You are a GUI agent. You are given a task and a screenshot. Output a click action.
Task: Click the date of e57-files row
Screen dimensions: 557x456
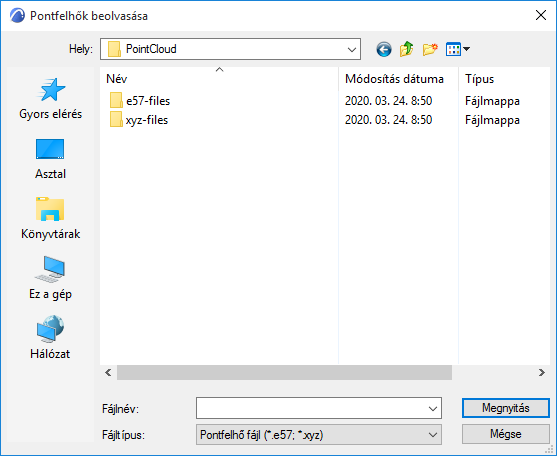click(x=388, y=101)
